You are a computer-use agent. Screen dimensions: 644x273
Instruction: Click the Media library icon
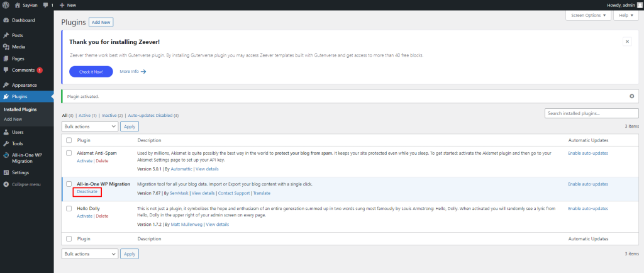pyautogui.click(x=6, y=47)
